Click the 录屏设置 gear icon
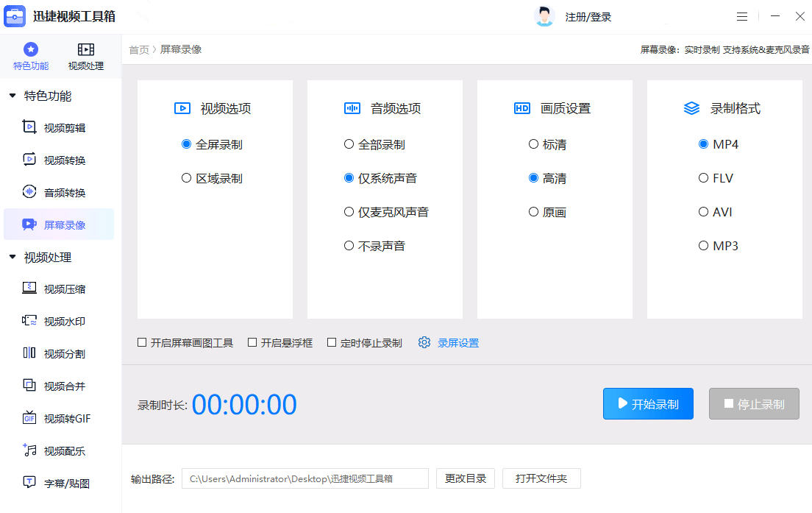The image size is (812, 513). pyautogui.click(x=424, y=343)
